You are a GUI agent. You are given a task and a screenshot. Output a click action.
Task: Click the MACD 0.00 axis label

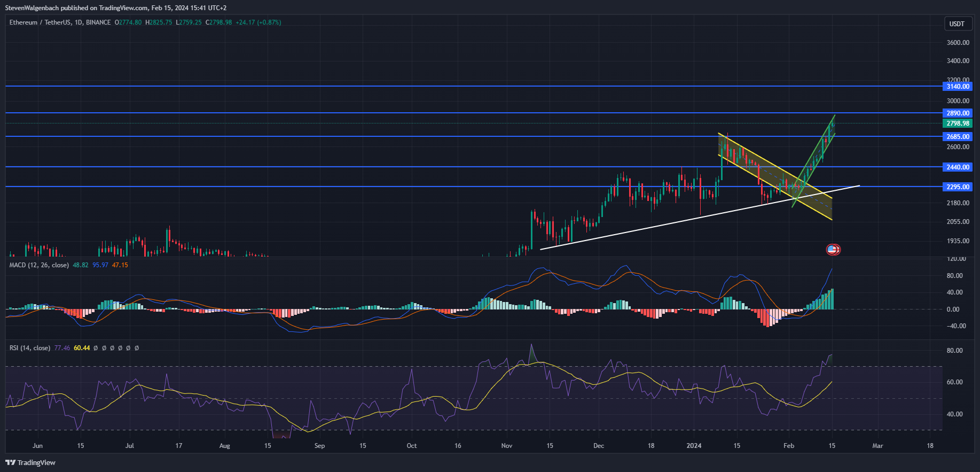pyautogui.click(x=953, y=309)
